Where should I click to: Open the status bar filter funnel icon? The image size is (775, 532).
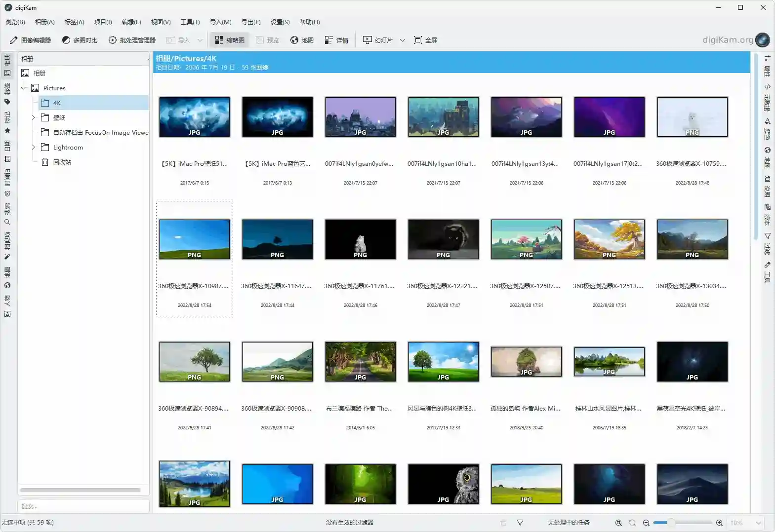[x=520, y=523]
